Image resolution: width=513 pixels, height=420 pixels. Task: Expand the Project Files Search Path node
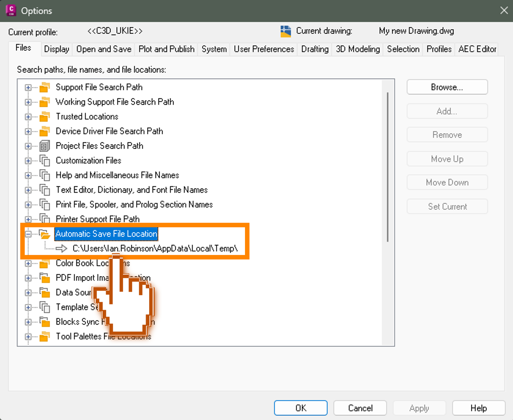[28, 146]
